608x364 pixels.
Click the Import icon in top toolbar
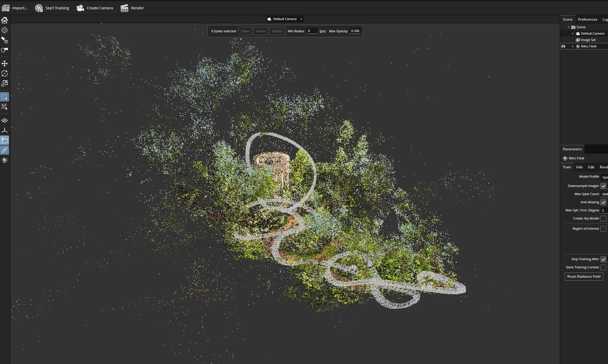click(6, 8)
